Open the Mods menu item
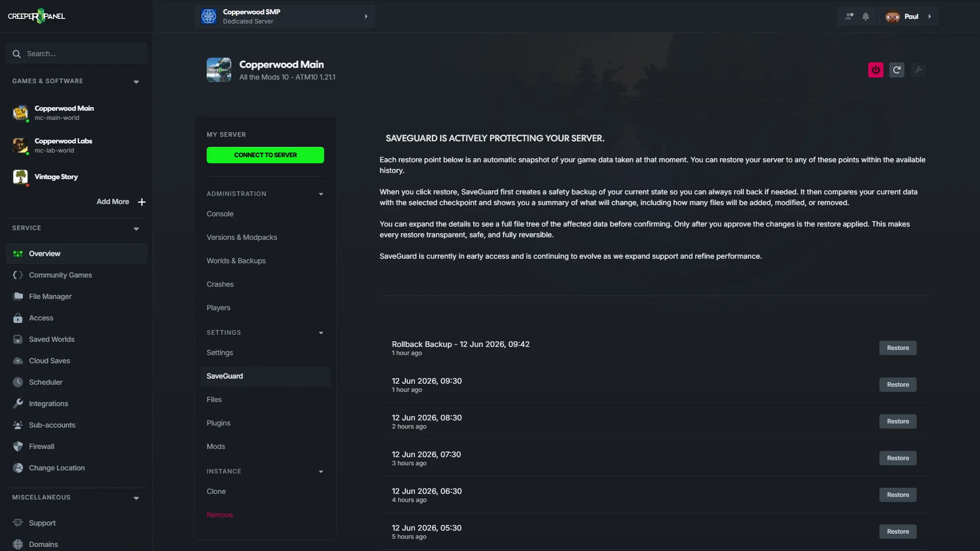Image resolution: width=980 pixels, height=551 pixels. click(216, 446)
